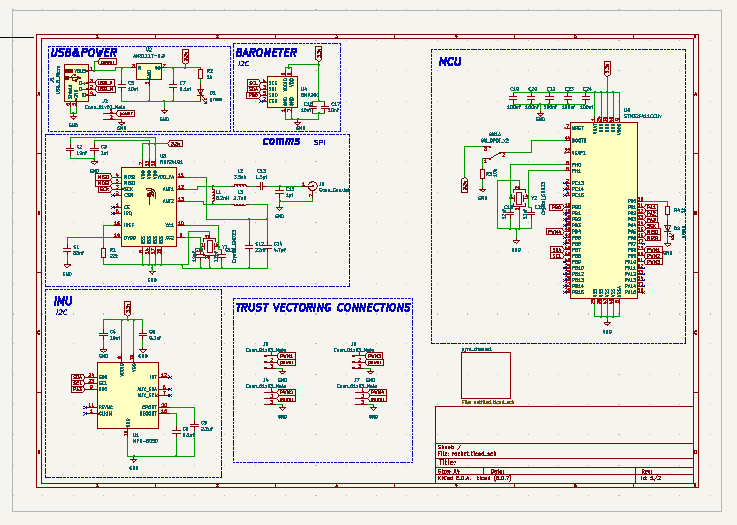The height and width of the screenshot is (525, 737).
Task: Select LED D2 in the MCU block
Action: (x=668, y=229)
